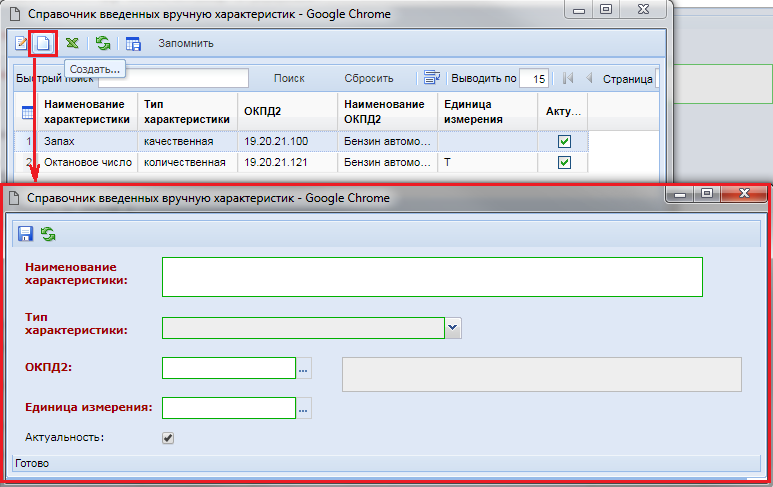This screenshot has height=487, width=773.
Task: Click the table layout settings icon
Action: tap(133, 44)
